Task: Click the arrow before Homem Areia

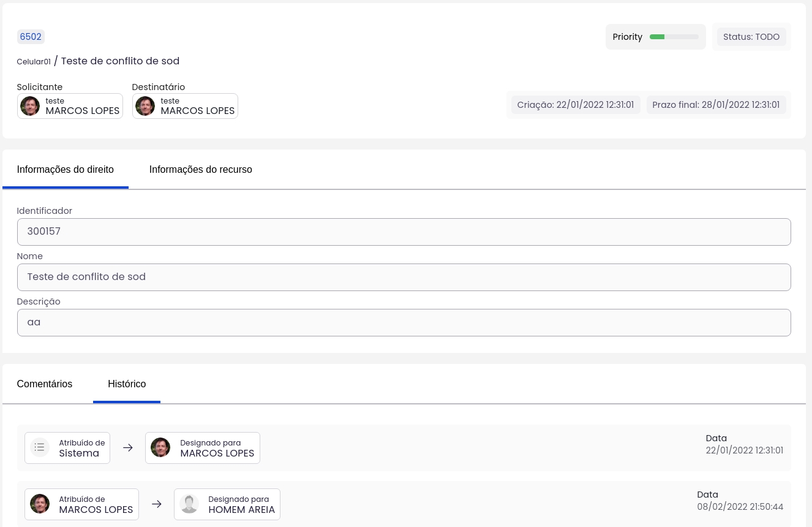Action: click(x=157, y=504)
